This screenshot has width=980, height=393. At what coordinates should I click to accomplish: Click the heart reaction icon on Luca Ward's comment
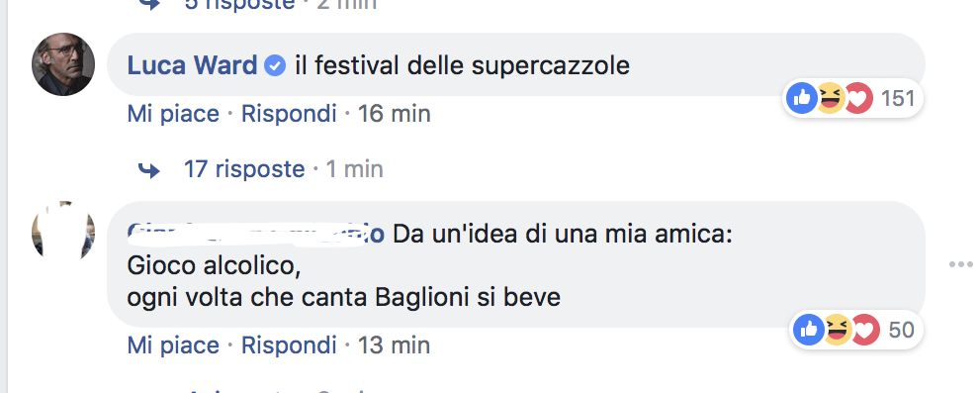pos(858,98)
